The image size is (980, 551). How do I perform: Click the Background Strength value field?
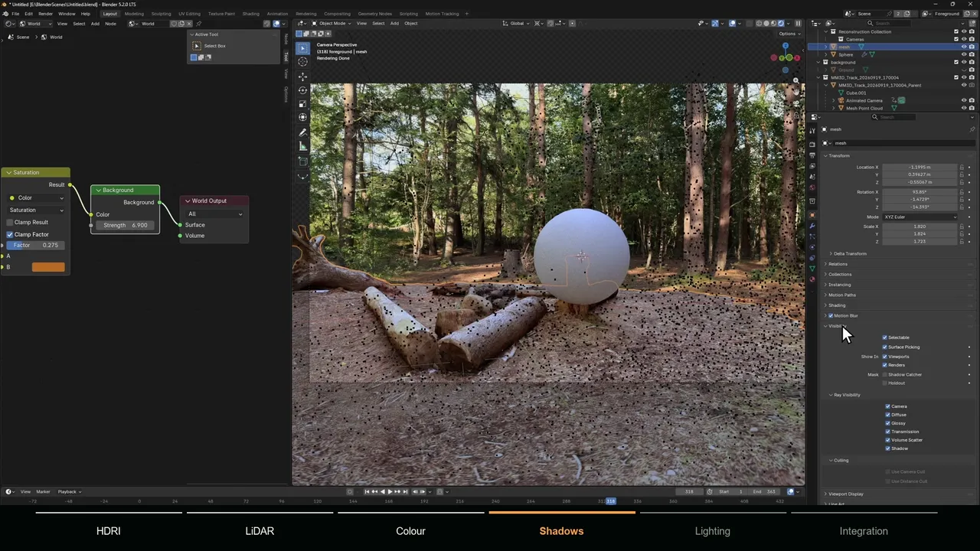126,225
